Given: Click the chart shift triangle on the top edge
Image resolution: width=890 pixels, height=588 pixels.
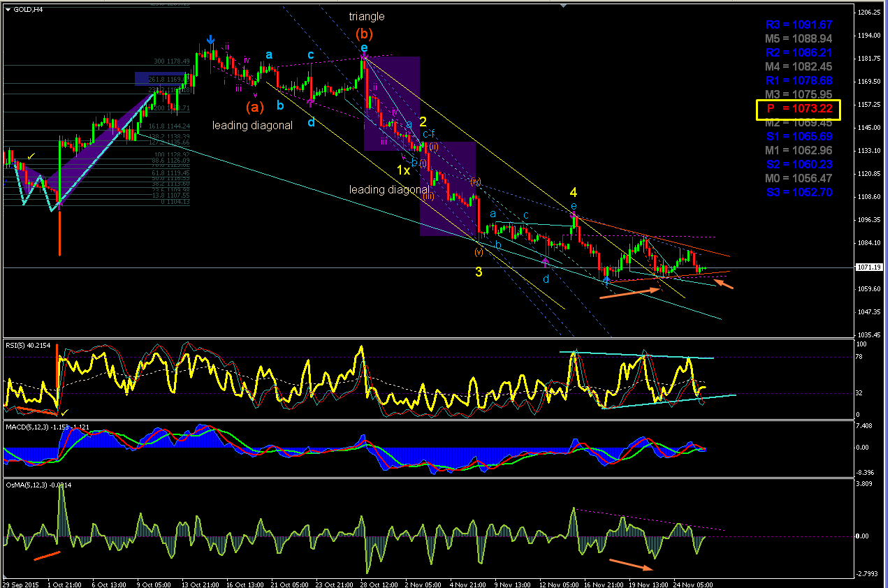Looking at the screenshot, I should pyautogui.click(x=564, y=6).
